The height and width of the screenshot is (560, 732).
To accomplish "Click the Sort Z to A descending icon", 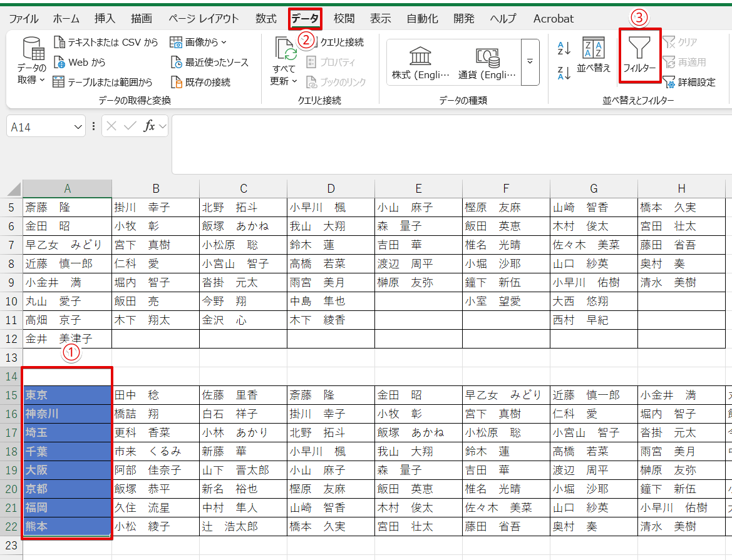I will pyautogui.click(x=564, y=73).
